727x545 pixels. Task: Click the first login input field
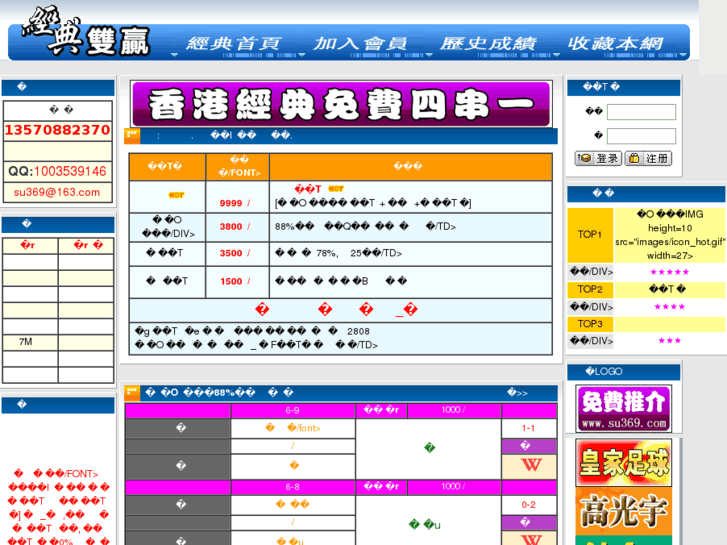pos(641,112)
